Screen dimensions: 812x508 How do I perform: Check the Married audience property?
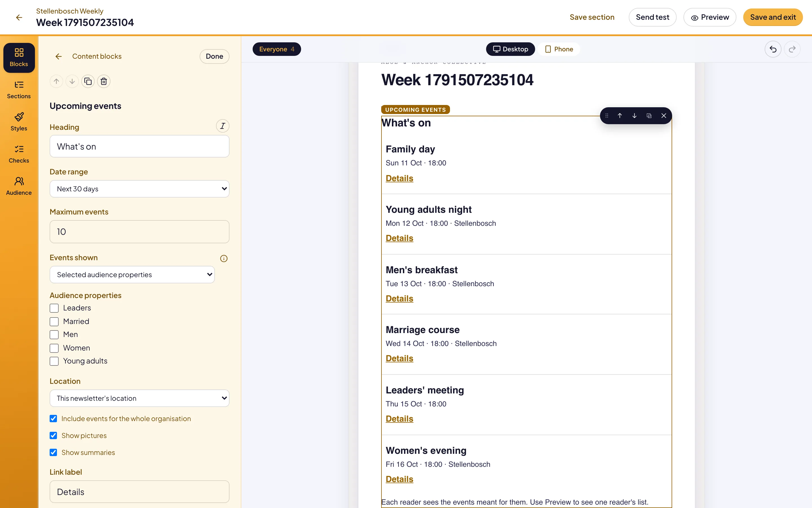[x=54, y=321]
